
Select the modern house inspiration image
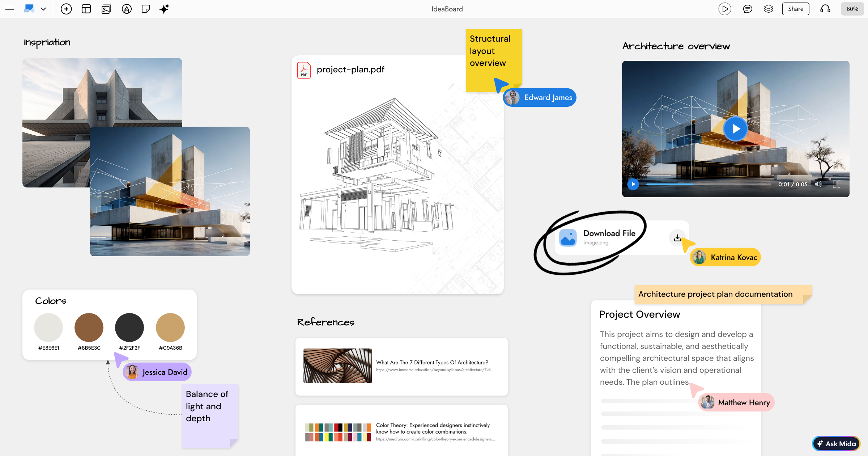click(x=170, y=191)
